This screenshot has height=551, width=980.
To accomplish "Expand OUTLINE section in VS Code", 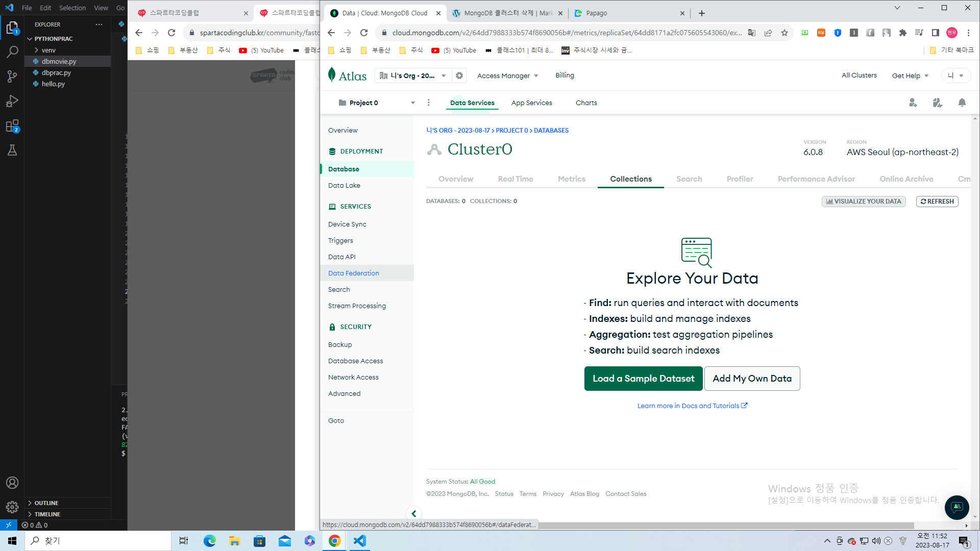I will [x=46, y=503].
